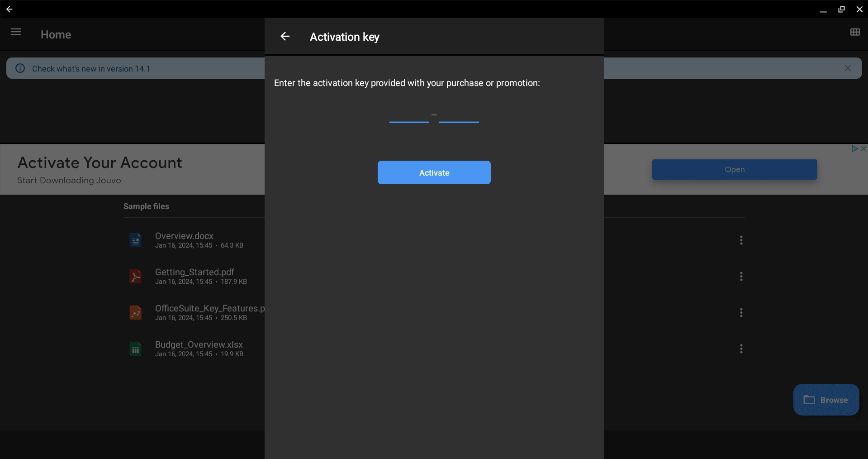Close the ad using the X icon
The height and width of the screenshot is (459, 868).
coord(863,148)
